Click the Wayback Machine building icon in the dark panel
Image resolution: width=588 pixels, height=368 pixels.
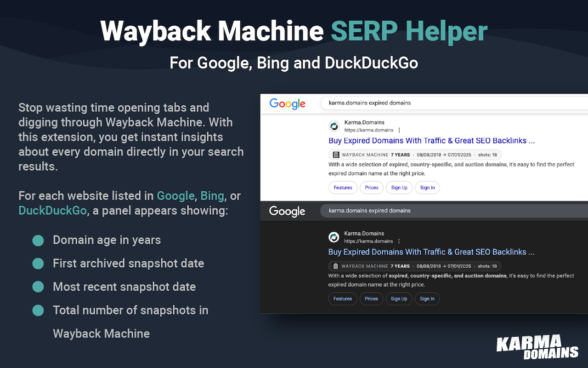pos(335,266)
